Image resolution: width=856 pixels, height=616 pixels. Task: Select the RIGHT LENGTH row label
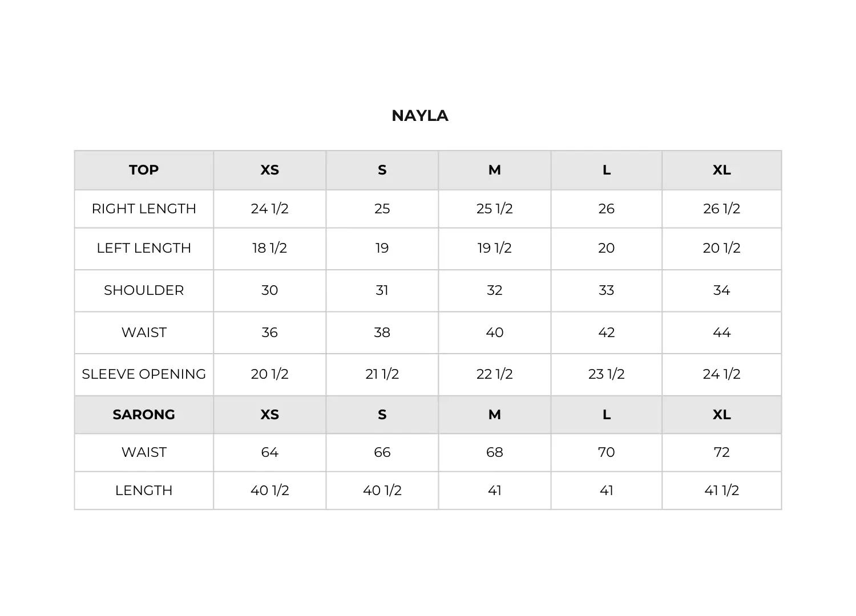144,209
